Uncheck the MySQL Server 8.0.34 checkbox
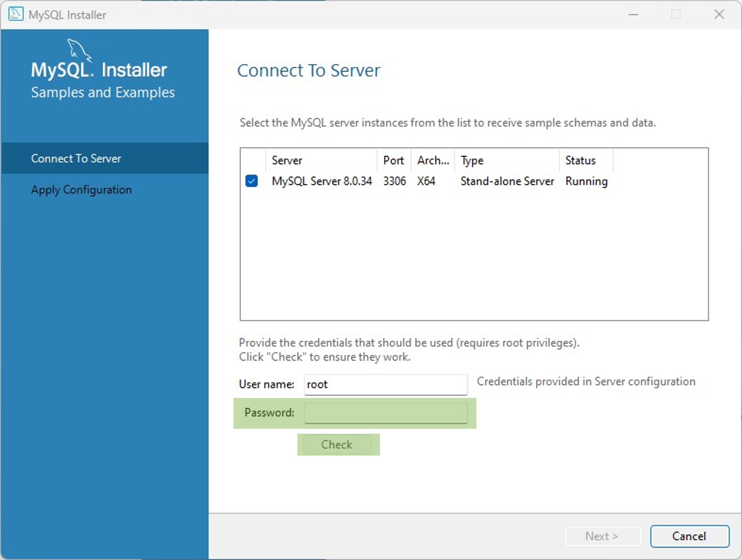This screenshot has width=742, height=560. 251,181
